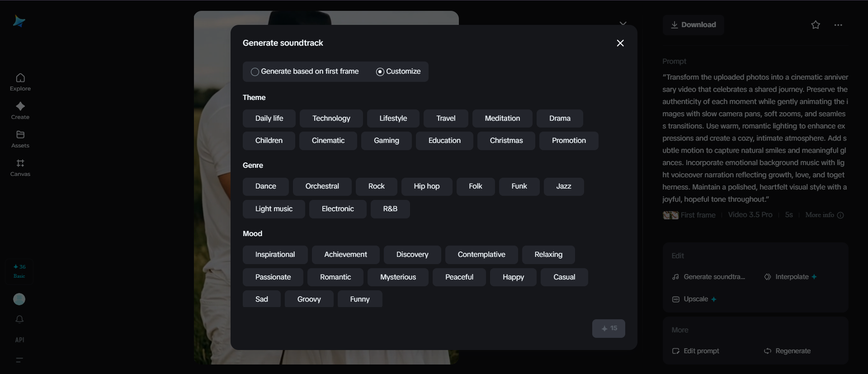Image resolution: width=868 pixels, height=374 pixels.
Task: Favorite the video using the star icon
Action: 816,25
